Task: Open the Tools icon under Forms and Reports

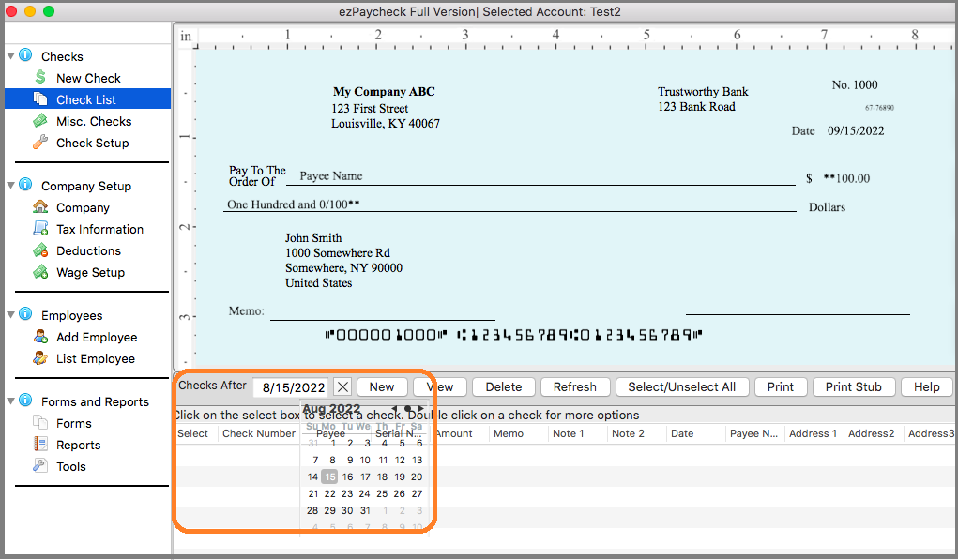Action: (40, 466)
